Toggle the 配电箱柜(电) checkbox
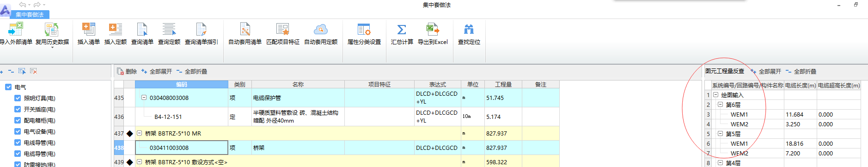This screenshot has width=868, height=167. [x=18, y=120]
